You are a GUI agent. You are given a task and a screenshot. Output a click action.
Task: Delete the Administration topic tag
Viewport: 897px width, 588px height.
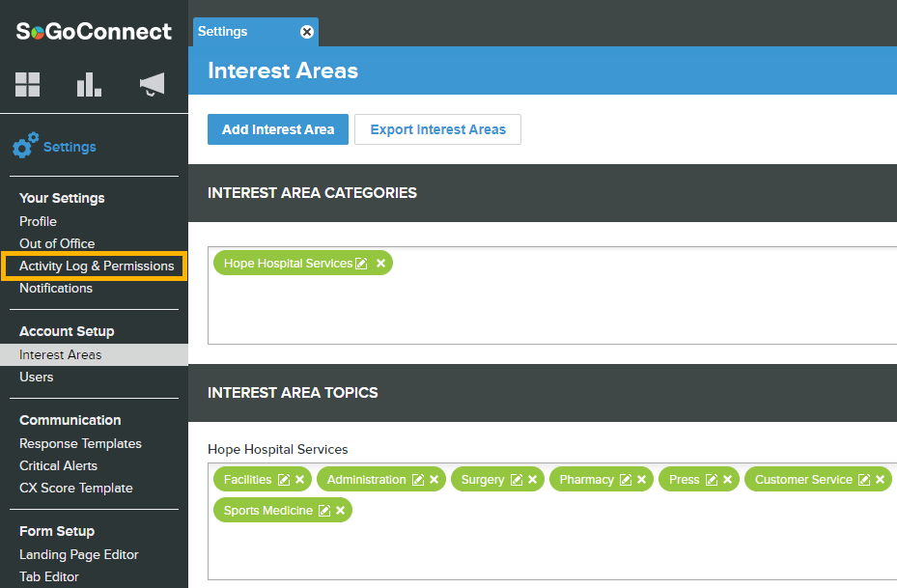[434, 480]
